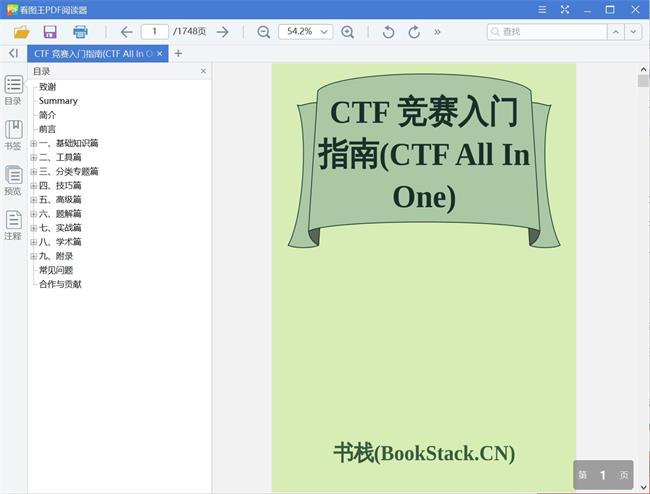Close the 目录 outline panel
This screenshot has width=650, height=494.
(203, 71)
